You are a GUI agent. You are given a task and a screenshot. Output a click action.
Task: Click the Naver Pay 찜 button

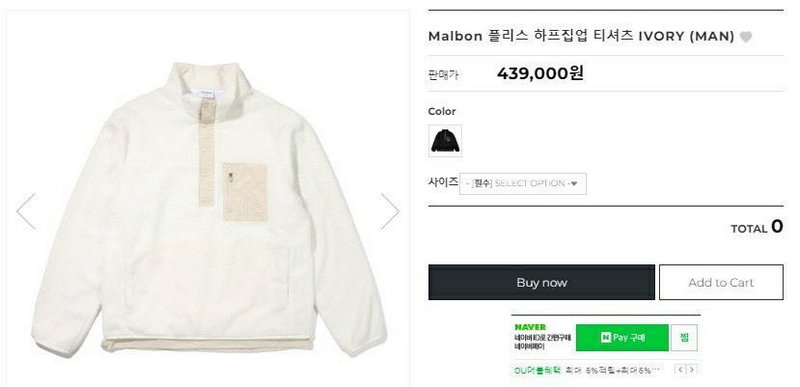(x=684, y=338)
